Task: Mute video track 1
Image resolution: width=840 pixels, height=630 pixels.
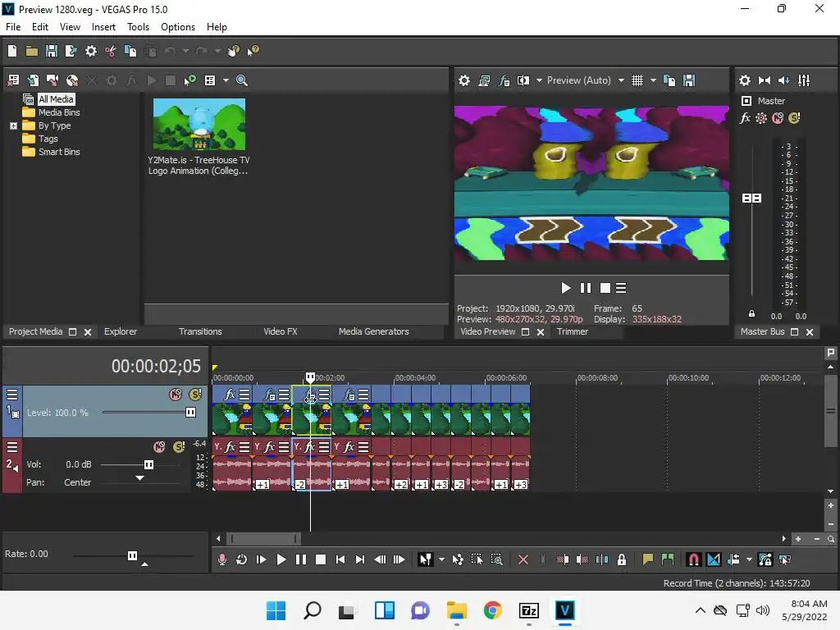Action: tap(176, 395)
